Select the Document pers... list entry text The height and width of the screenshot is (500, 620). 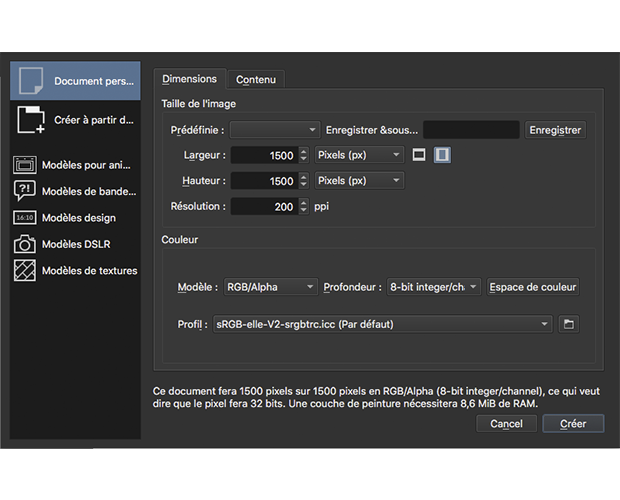[x=94, y=81]
